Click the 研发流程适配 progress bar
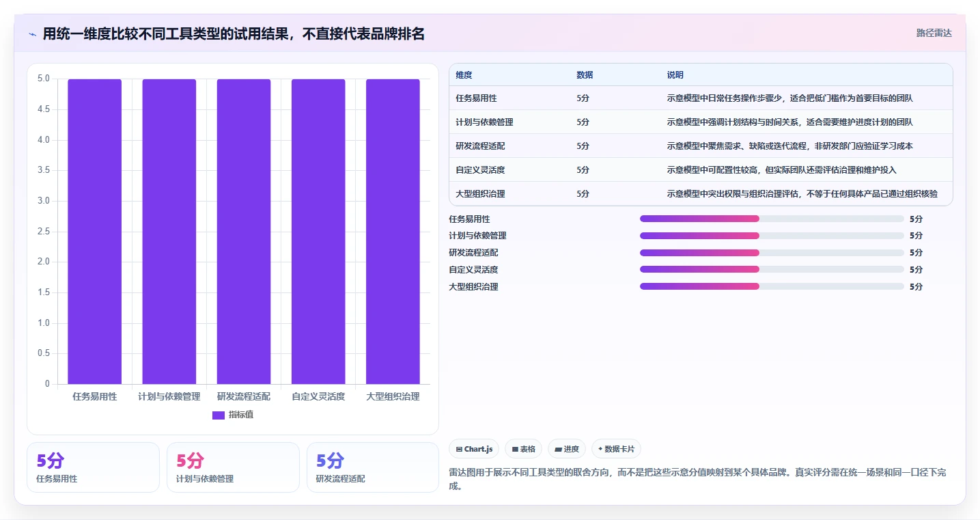The image size is (980, 520). pos(772,253)
